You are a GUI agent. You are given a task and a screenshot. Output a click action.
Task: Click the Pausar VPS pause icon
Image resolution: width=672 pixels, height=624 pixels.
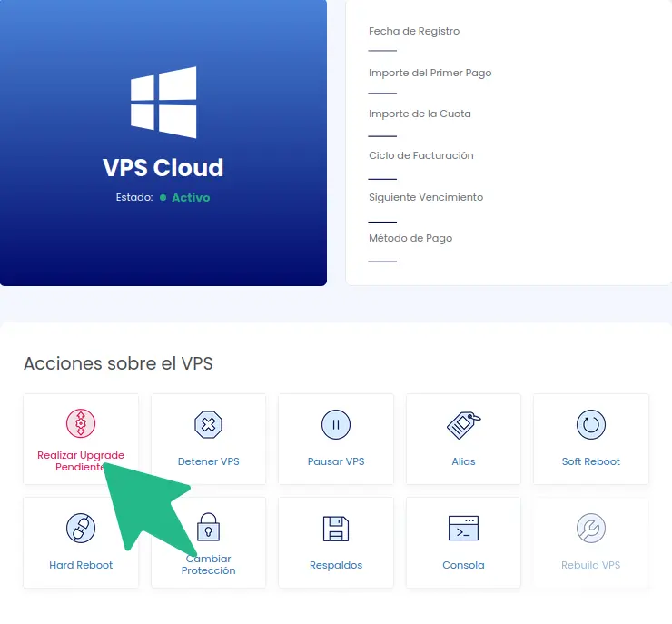tap(336, 424)
